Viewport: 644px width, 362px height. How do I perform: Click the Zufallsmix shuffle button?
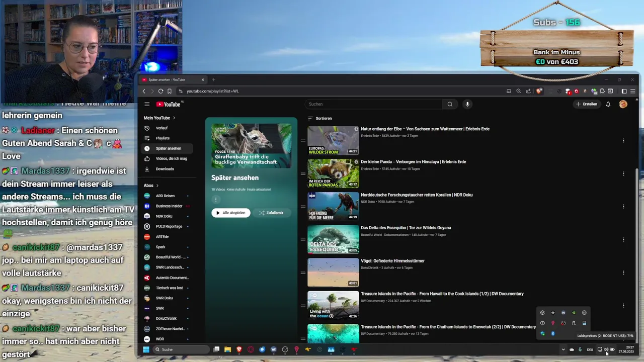click(271, 213)
